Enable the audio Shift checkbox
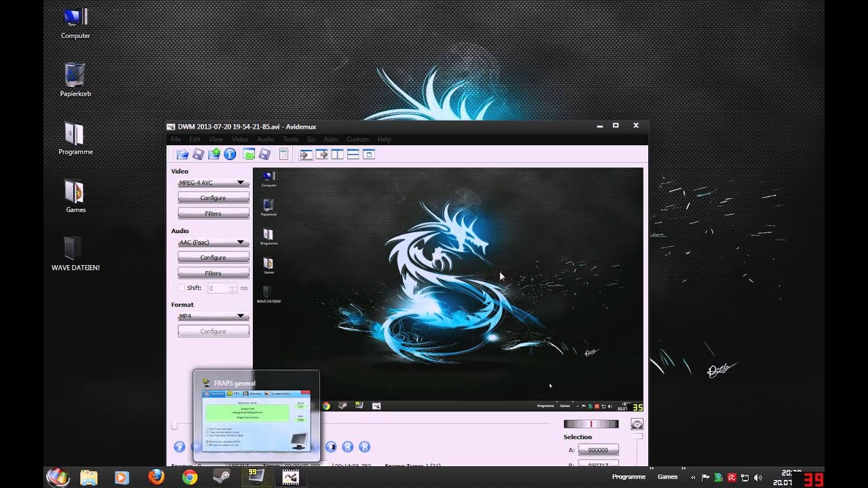Image resolution: width=868 pixels, height=488 pixels. tap(181, 288)
